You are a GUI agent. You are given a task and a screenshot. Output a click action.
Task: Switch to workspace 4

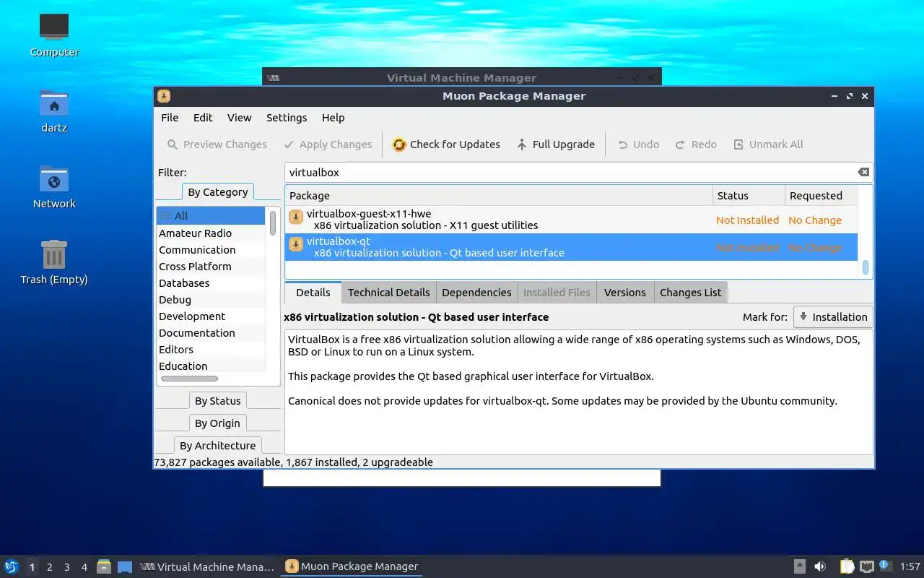84,567
